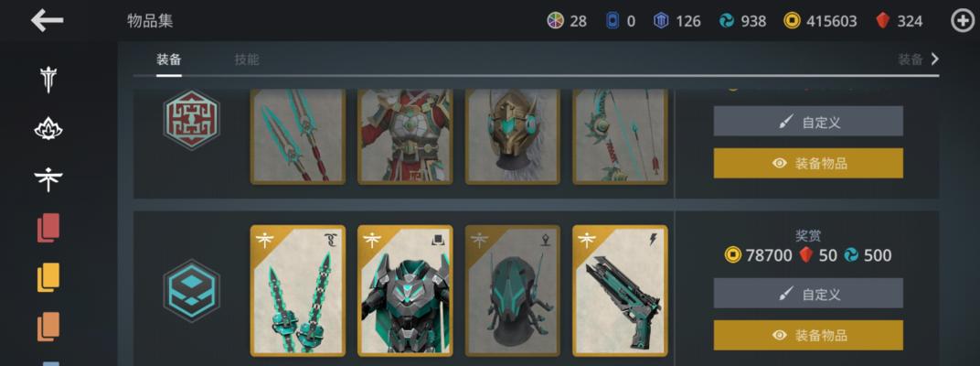Switch to the 技能 tab

247,59
